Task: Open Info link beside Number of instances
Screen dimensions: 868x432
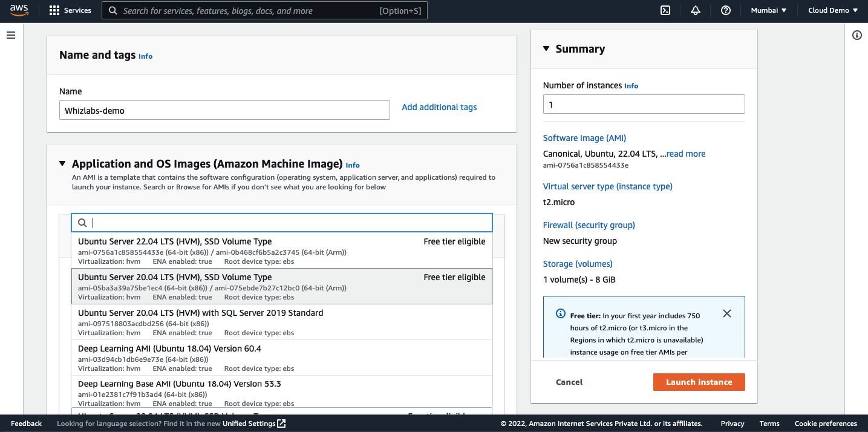Action: point(631,86)
